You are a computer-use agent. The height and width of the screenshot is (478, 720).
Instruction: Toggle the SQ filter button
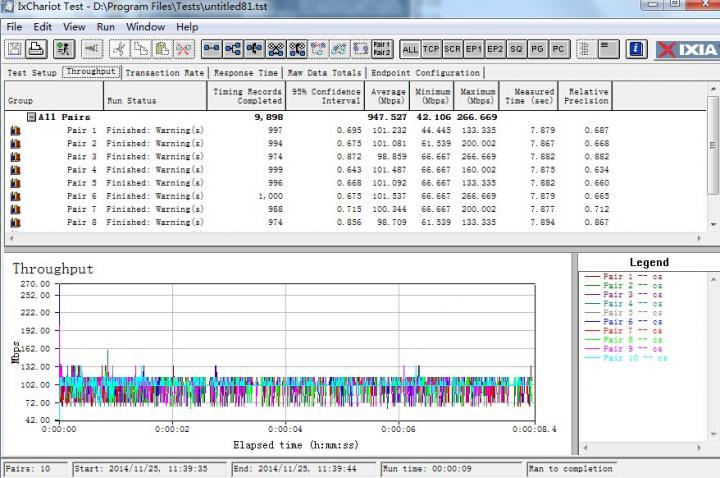click(516, 49)
